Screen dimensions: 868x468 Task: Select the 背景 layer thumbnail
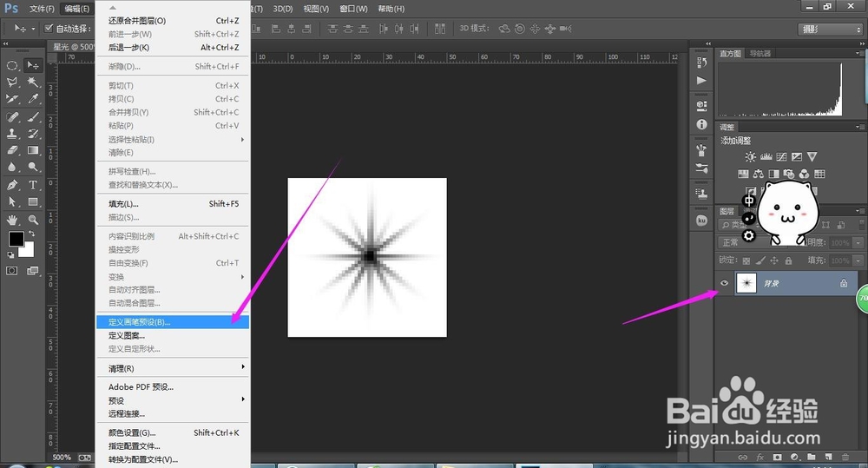[746, 283]
